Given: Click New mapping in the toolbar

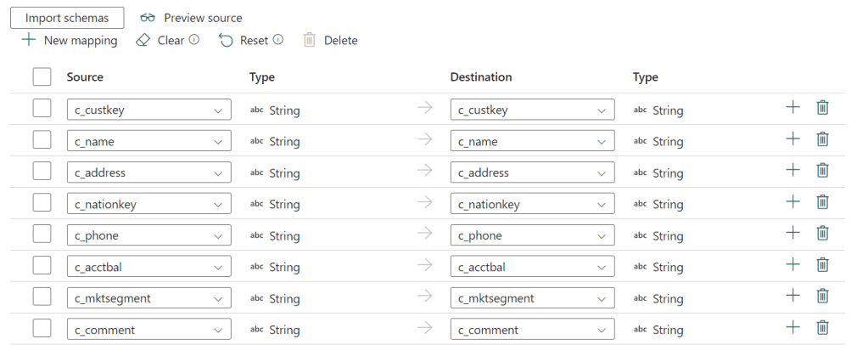Looking at the screenshot, I should tap(70, 40).
